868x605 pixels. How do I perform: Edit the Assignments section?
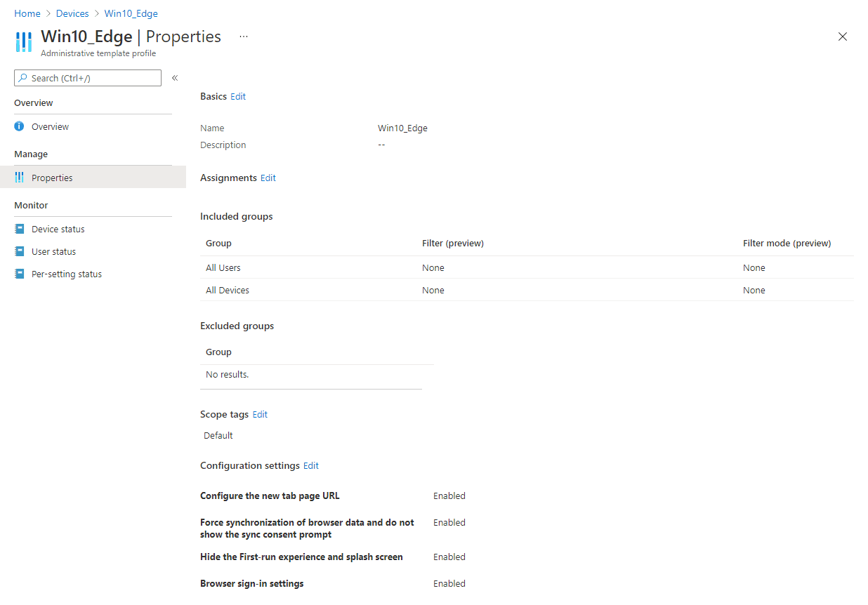point(268,178)
